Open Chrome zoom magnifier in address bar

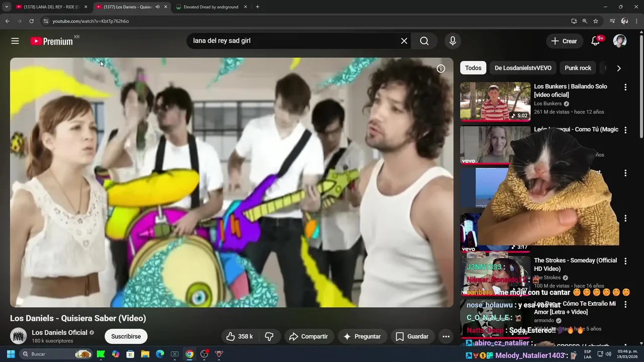[585, 21]
